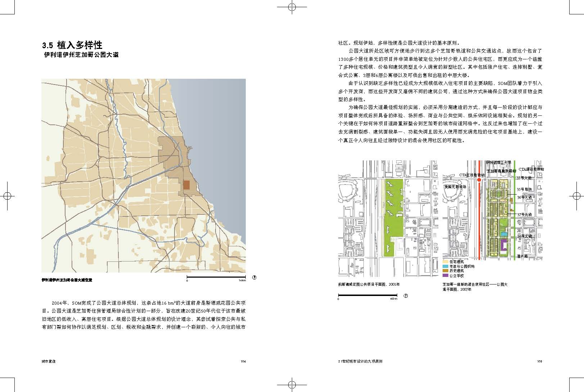Screen dimensions: 584x392
Task: Select the yellow 住宅建筑 legend swatch
Action: [x=445, y=262]
